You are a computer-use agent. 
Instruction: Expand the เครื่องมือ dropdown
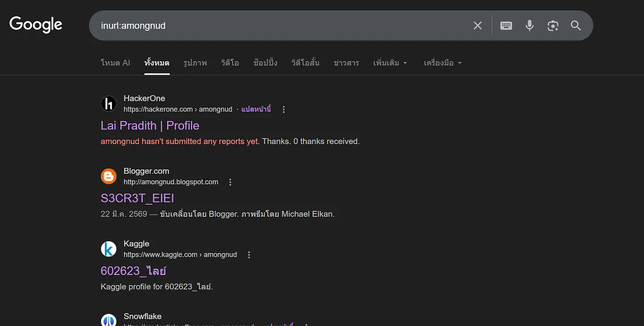pyautogui.click(x=443, y=63)
